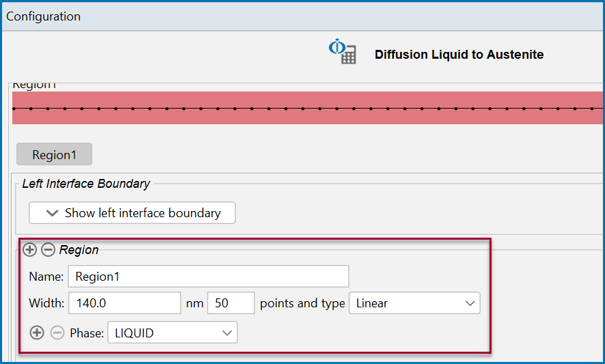Click the leftmost grid point on the line
The height and width of the screenshot is (364, 605).
(14, 109)
